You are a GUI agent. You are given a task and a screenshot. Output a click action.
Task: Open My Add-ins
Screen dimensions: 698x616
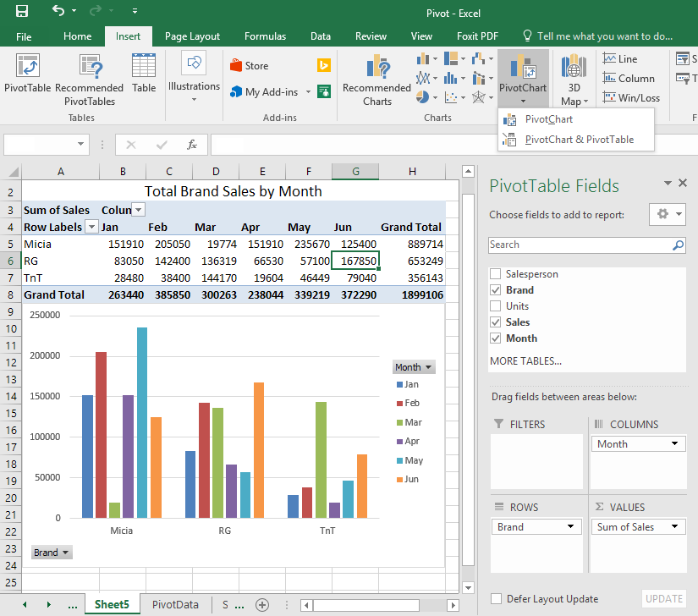270,92
